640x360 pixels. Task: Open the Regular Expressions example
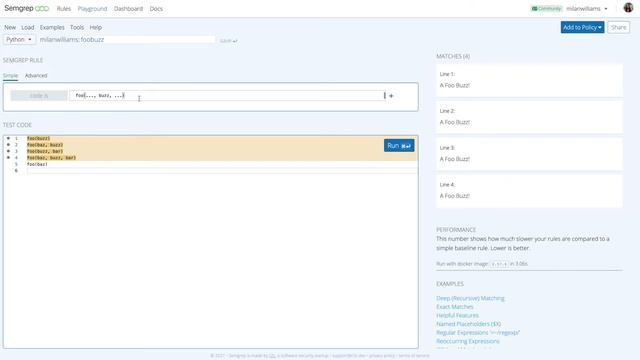click(478, 333)
